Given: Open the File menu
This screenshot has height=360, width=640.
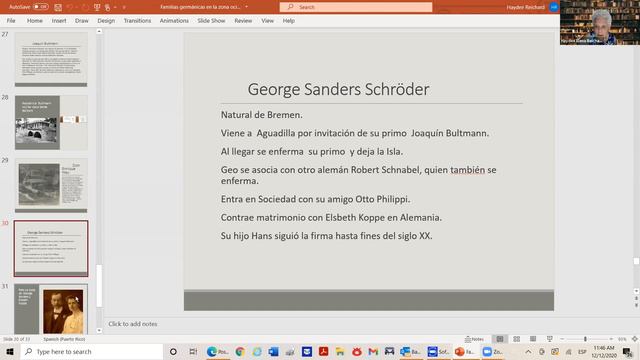Looking at the screenshot, I should click(x=11, y=20).
